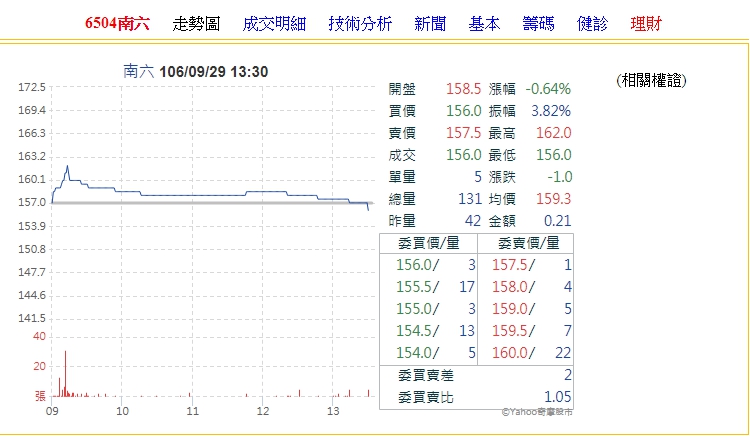Click the 買價 value 156.0
The image size is (750, 437).
[463, 111]
